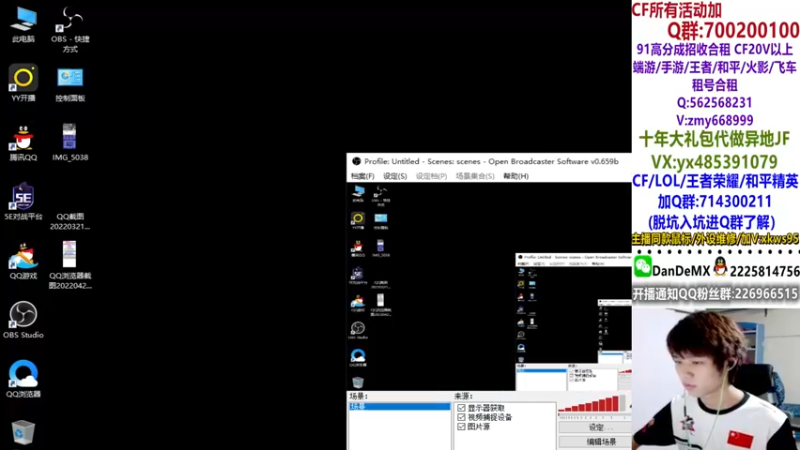Click the 编辑场景 button

click(x=594, y=442)
